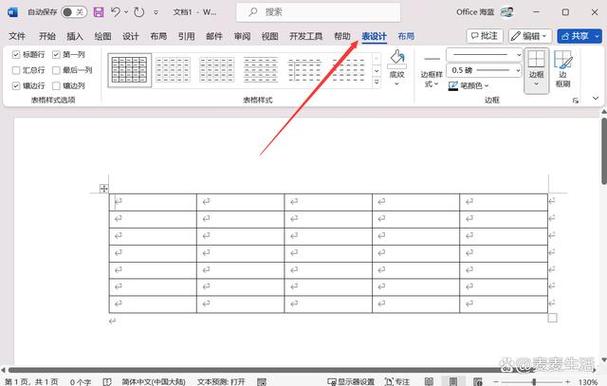Click the 底纹 shading paint bucket icon

pos(397,58)
